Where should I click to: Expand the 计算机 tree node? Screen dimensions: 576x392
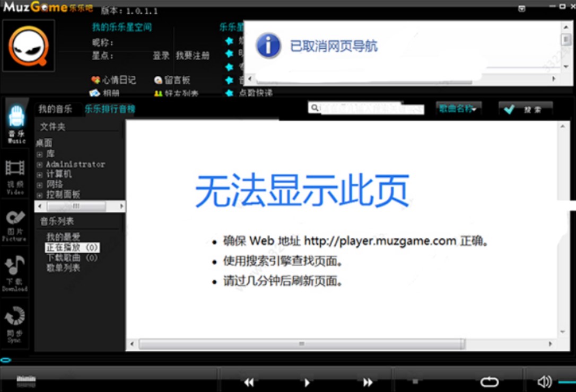[40, 175]
